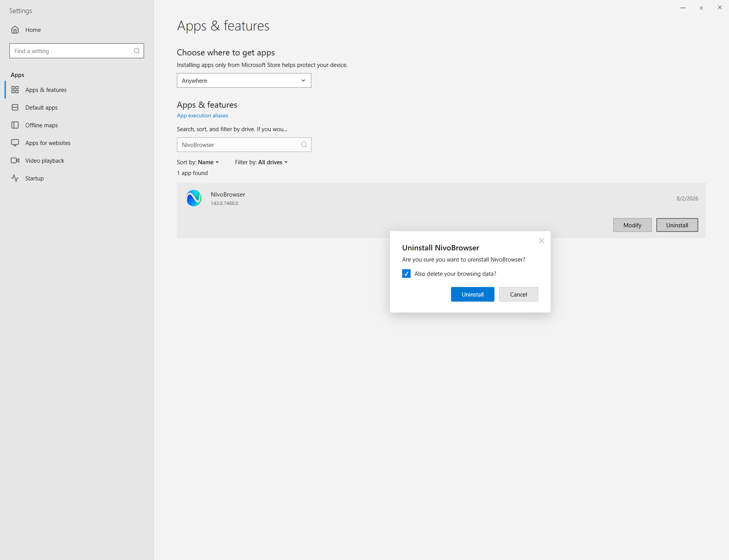Viewport: 729px width, 560px height.
Task: Open Video playback page
Action: coord(77,160)
